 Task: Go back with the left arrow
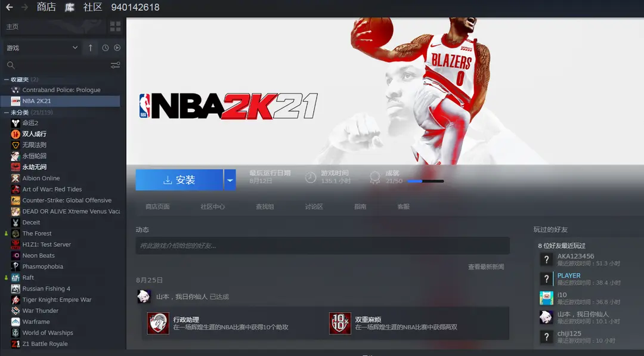9,7
